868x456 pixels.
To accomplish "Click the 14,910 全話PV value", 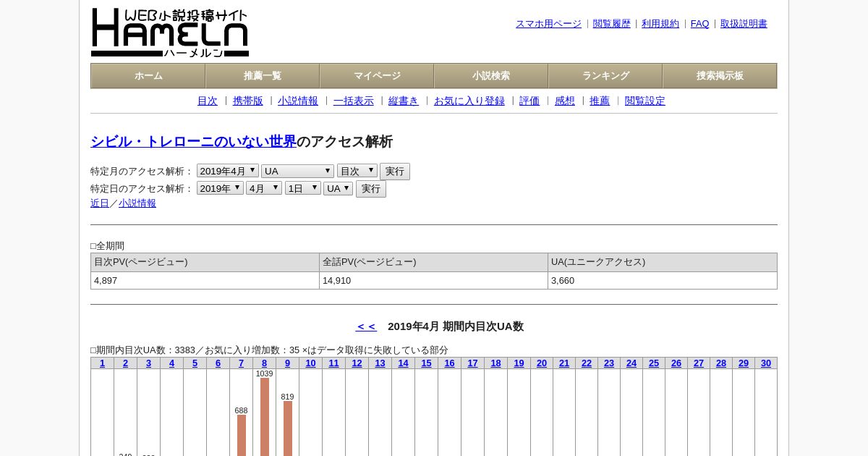I will tap(336, 281).
